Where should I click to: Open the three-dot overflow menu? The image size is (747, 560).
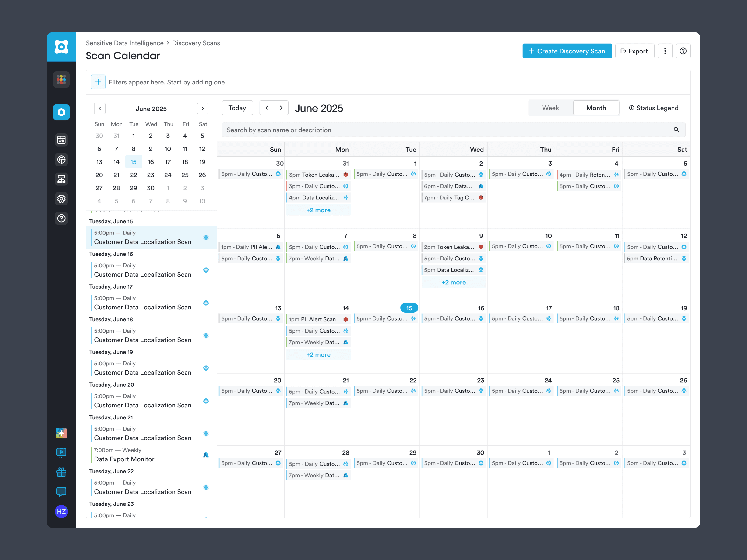665,51
